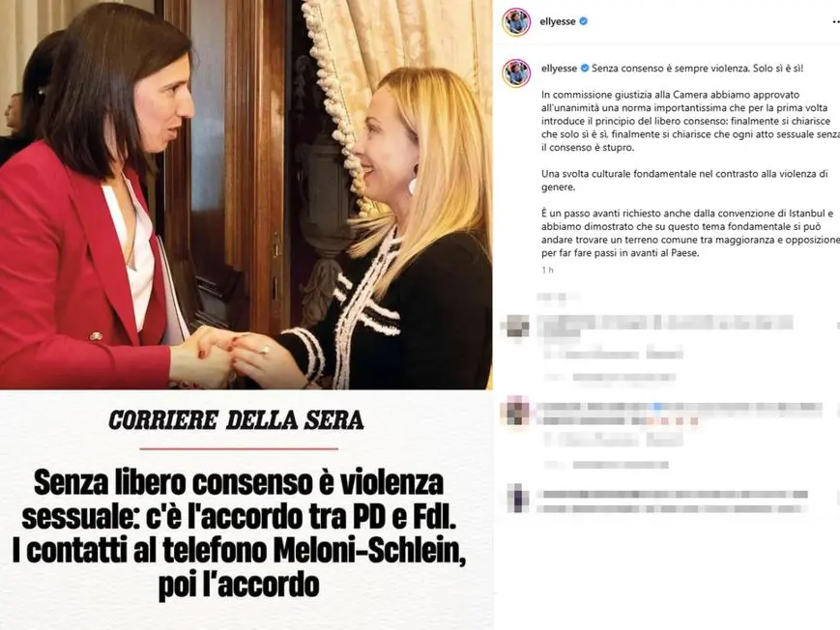Image resolution: width=840 pixels, height=630 pixels.
Task: Click the handshake photo in the post
Action: [x=246, y=194]
